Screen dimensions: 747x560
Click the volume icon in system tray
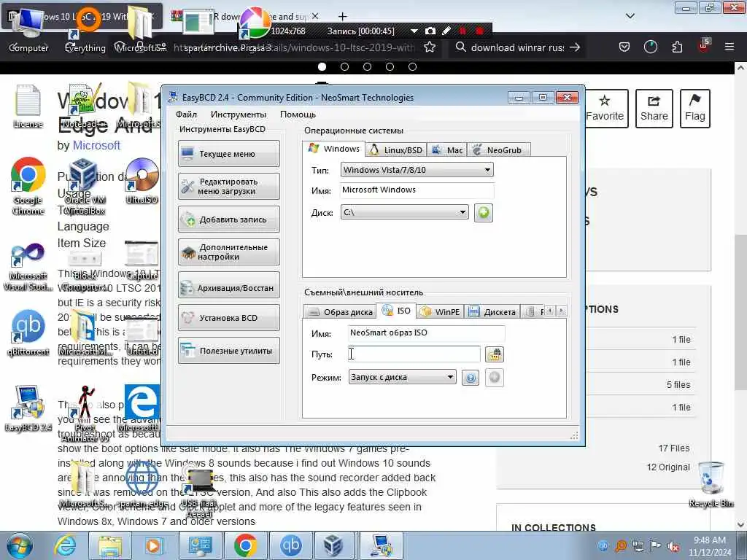point(673,546)
